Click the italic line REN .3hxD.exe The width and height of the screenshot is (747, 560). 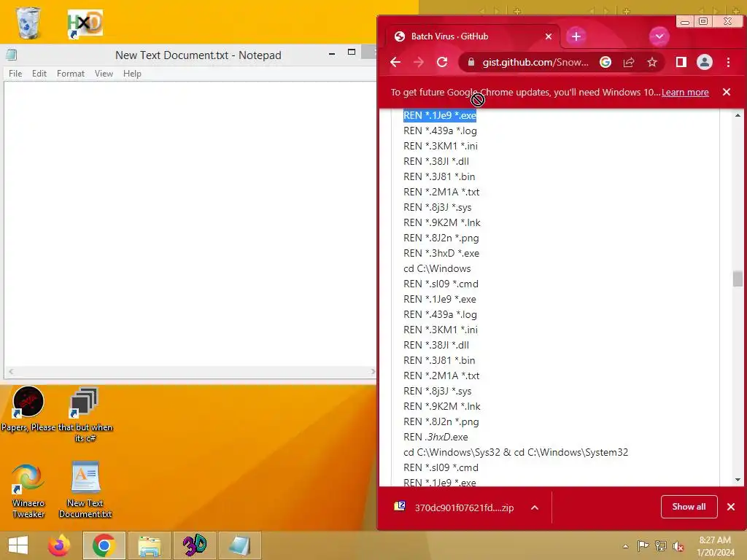(x=436, y=437)
